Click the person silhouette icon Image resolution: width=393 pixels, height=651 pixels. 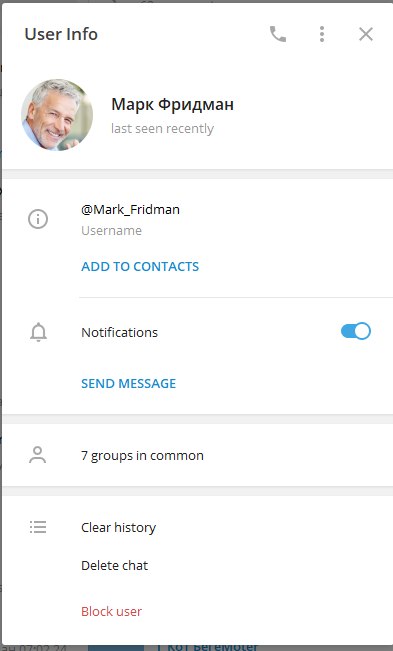coord(38,455)
